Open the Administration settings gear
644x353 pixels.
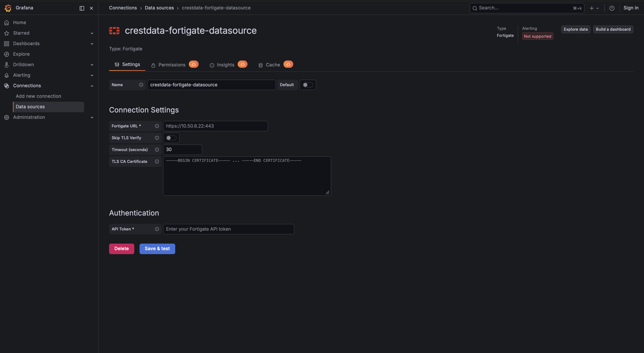click(7, 117)
